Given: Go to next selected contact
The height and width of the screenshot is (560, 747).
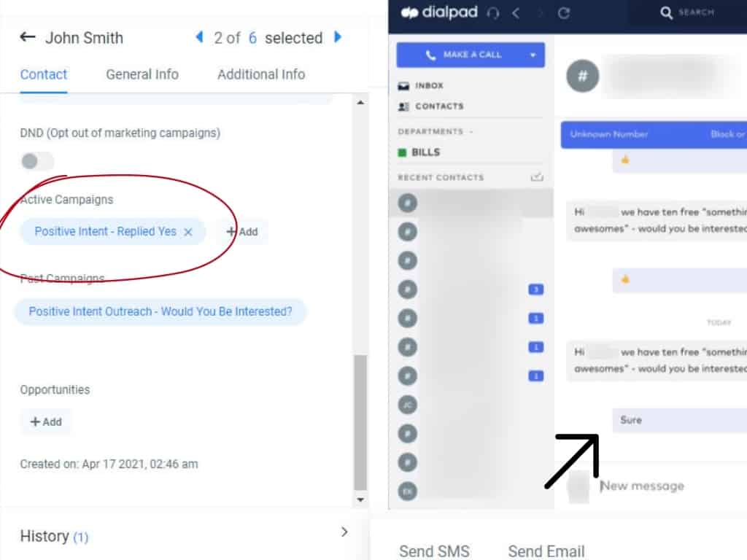Looking at the screenshot, I should tap(338, 37).
